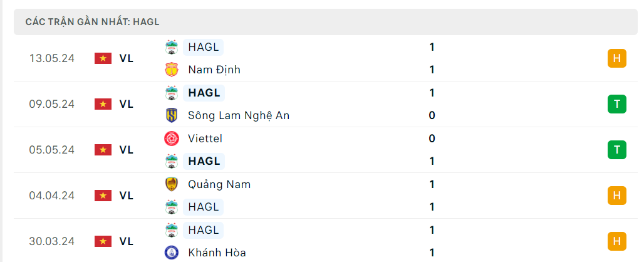The image size is (644, 262).
Task: Click the VL league label on 09.05.24
Action: point(127,104)
